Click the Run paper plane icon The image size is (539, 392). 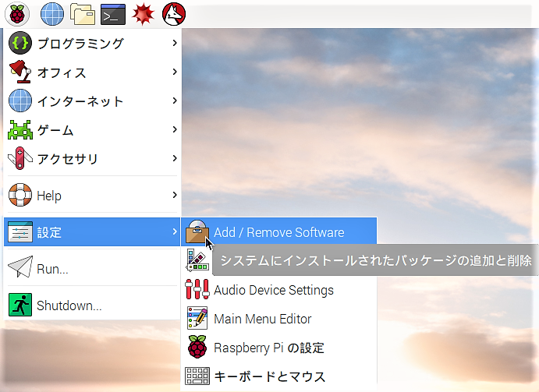click(x=20, y=267)
